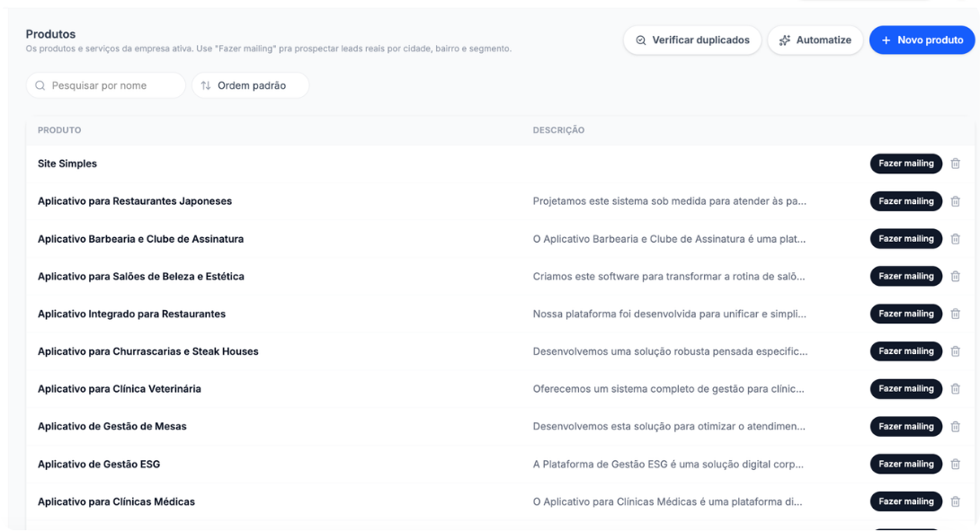This screenshot has width=980, height=532.
Task: Focus the Pesquisar por nome search field
Action: click(x=105, y=85)
